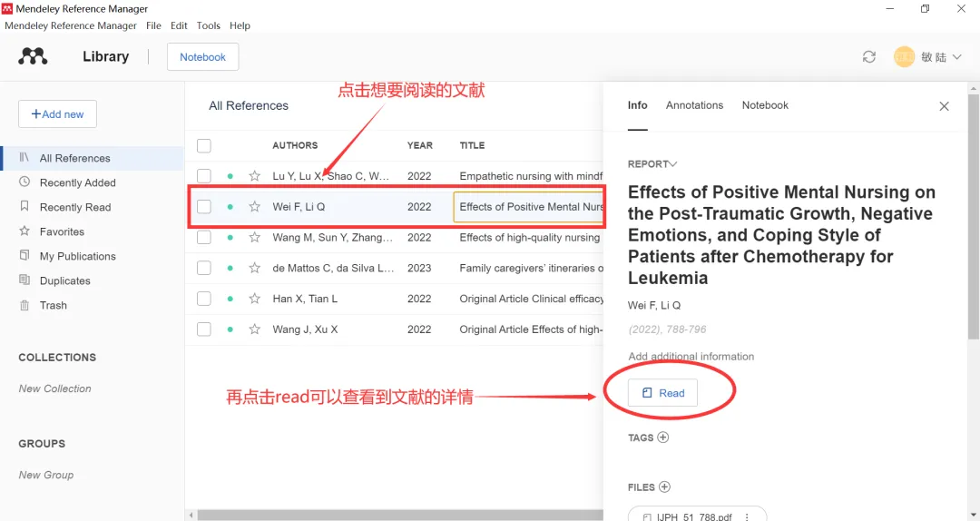Sort by the AUTHORS column header

pos(295,145)
